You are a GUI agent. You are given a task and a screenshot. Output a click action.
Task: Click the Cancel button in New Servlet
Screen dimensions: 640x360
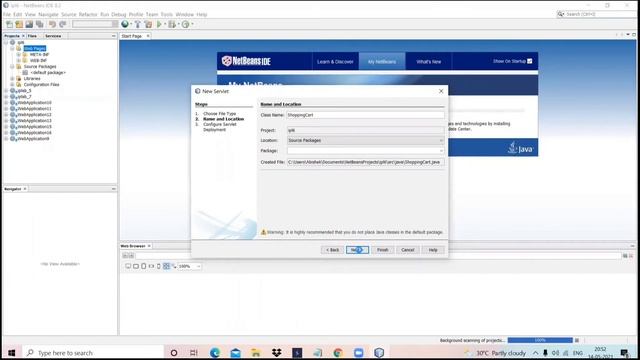[408, 250]
